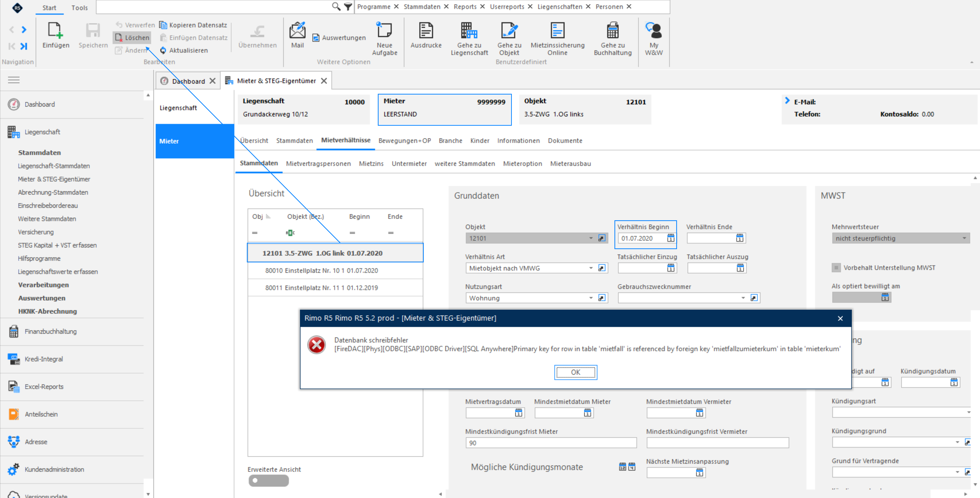
Task: Click the filter funnel icon
Action: 348,6
